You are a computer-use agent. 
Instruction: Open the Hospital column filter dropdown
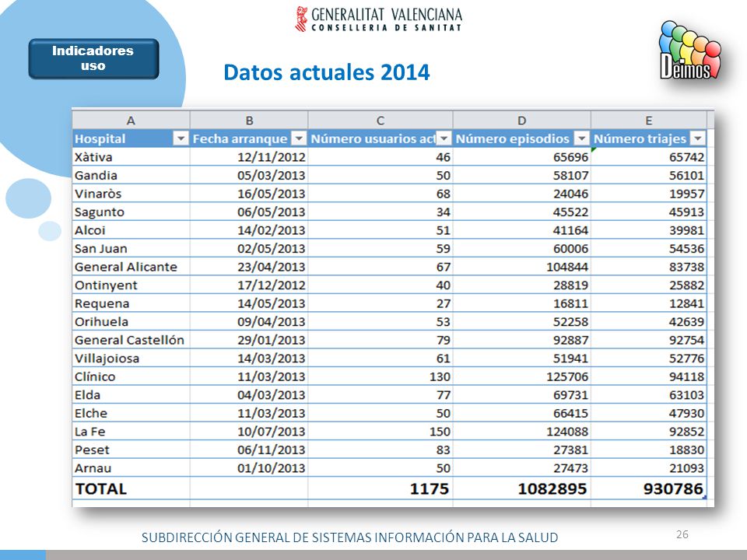point(181,138)
